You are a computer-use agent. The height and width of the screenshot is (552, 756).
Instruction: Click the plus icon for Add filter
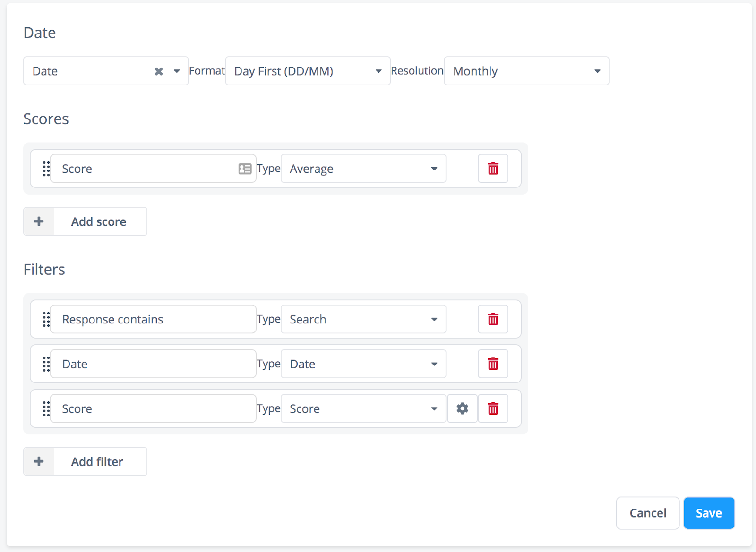39,461
